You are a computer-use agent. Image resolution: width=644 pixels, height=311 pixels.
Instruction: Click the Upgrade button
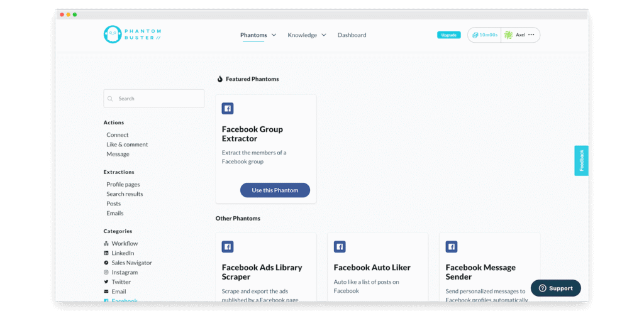coord(449,35)
